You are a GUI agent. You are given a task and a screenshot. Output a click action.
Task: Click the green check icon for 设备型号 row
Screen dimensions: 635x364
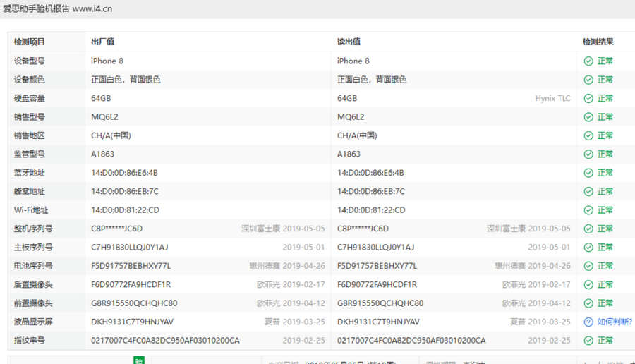[588, 61]
